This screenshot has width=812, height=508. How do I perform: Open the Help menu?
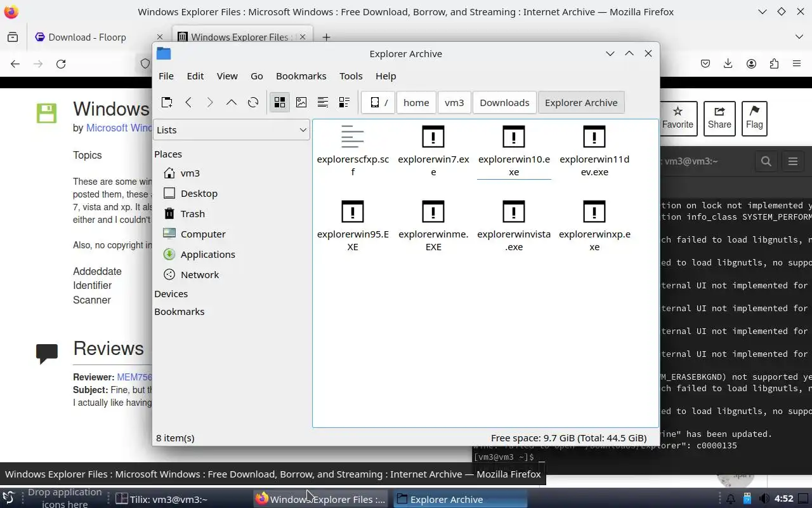(x=386, y=76)
